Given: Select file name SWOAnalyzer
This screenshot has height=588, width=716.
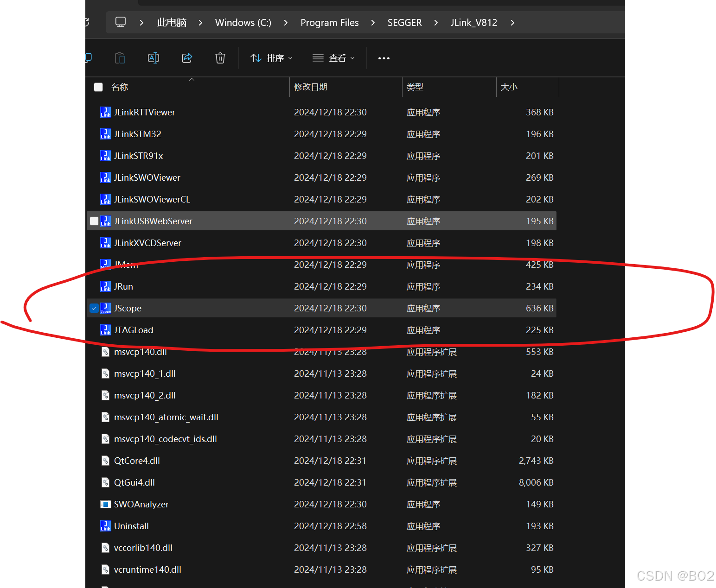Looking at the screenshot, I should tap(141, 504).
